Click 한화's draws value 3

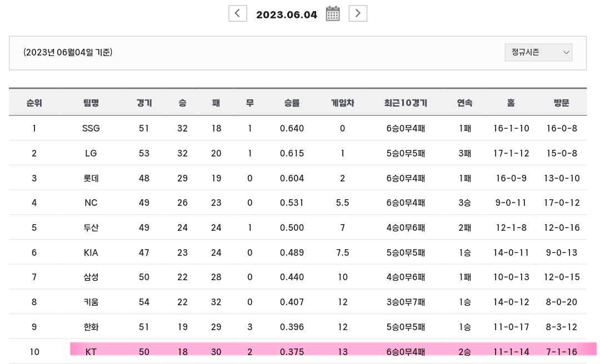pos(250,327)
